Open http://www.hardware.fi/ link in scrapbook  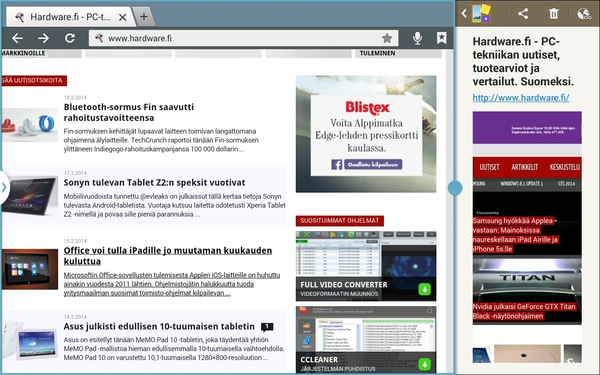pyautogui.click(x=521, y=98)
